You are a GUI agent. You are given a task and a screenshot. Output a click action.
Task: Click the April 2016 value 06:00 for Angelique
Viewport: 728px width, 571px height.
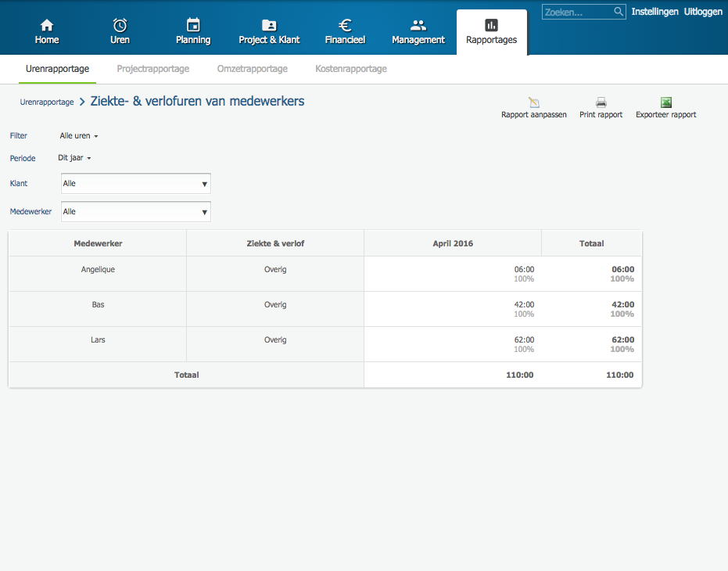[524, 270]
